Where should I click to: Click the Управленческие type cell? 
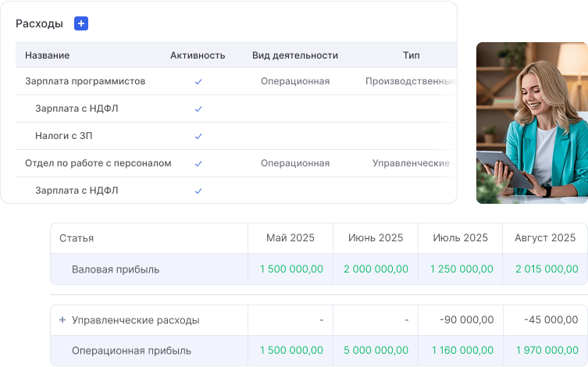pos(411,163)
